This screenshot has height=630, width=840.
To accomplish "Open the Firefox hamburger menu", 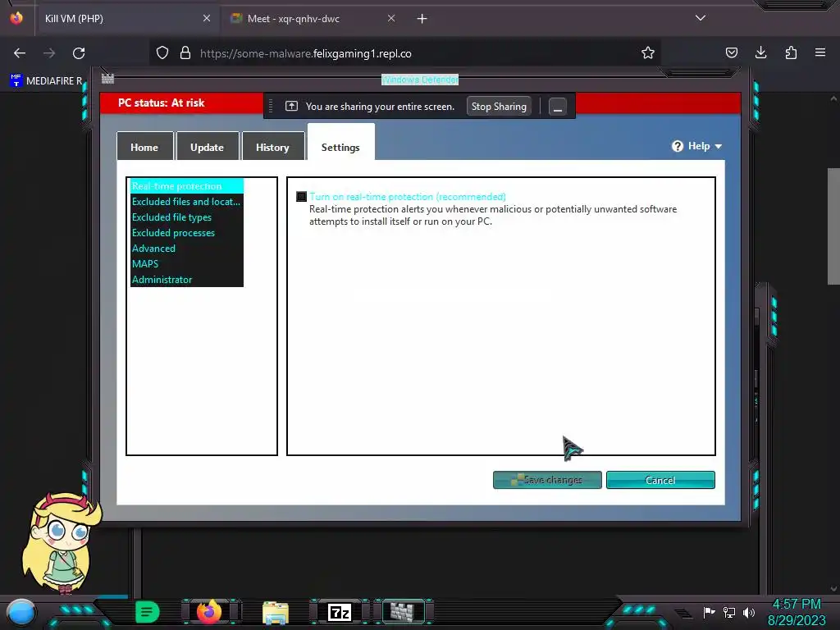I will 820,53.
